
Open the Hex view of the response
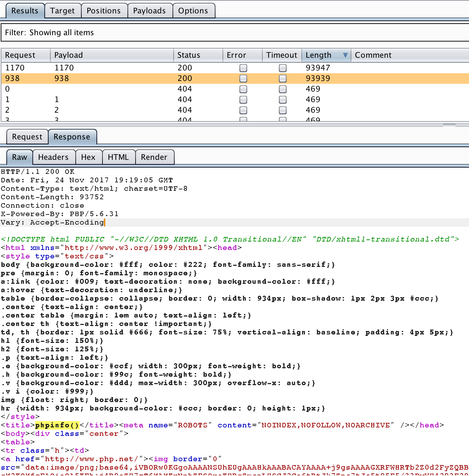pyautogui.click(x=89, y=157)
